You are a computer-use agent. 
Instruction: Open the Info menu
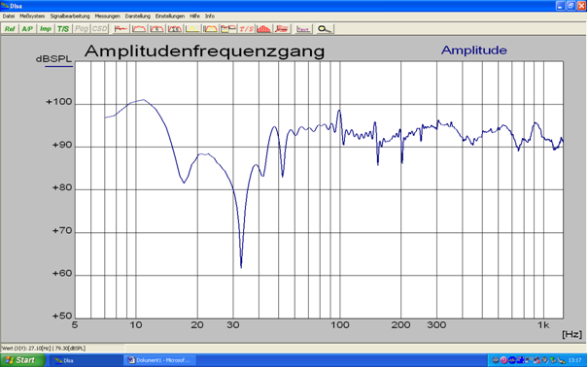(210, 17)
